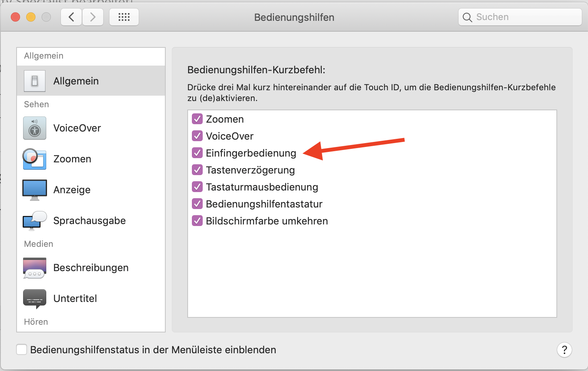Click the Untertitel captions icon
The height and width of the screenshot is (371, 588).
(x=35, y=298)
